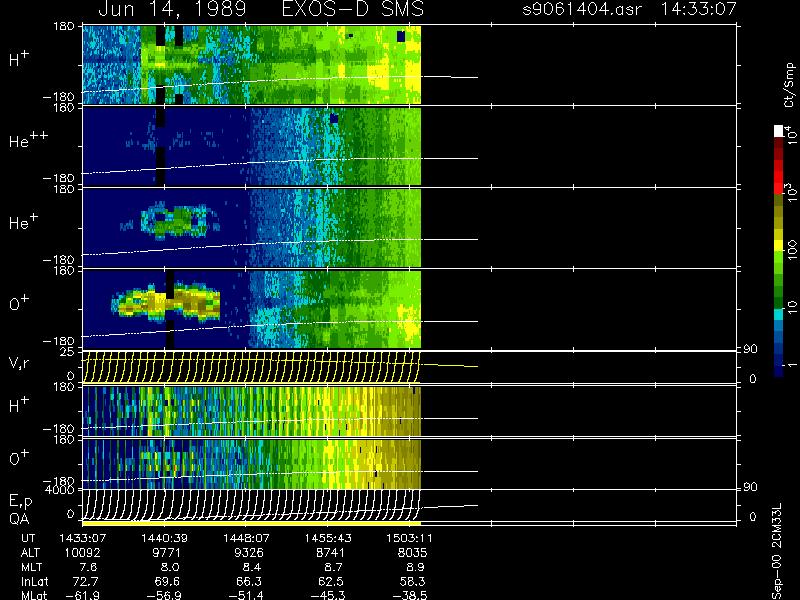The height and width of the screenshot is (600, 800).
Task: Click the 'UT' row label
Action: [x=29, y=538]
